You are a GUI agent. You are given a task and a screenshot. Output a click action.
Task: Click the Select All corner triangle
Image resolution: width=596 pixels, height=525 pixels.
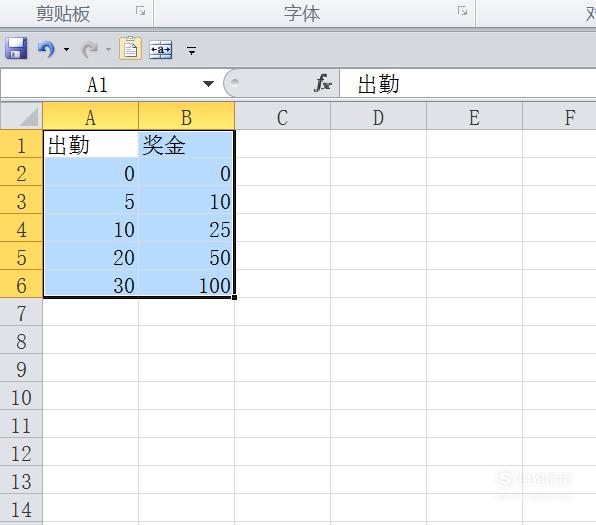click(21, 116)
